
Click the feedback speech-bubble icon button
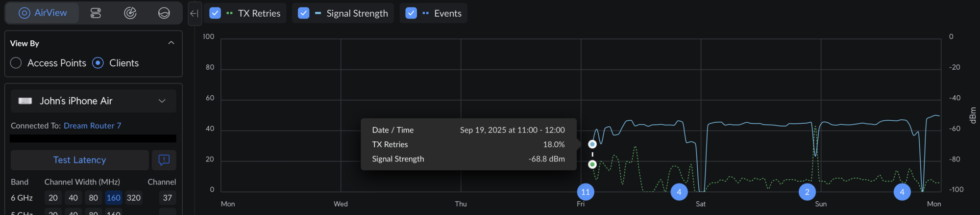[164, 160]
